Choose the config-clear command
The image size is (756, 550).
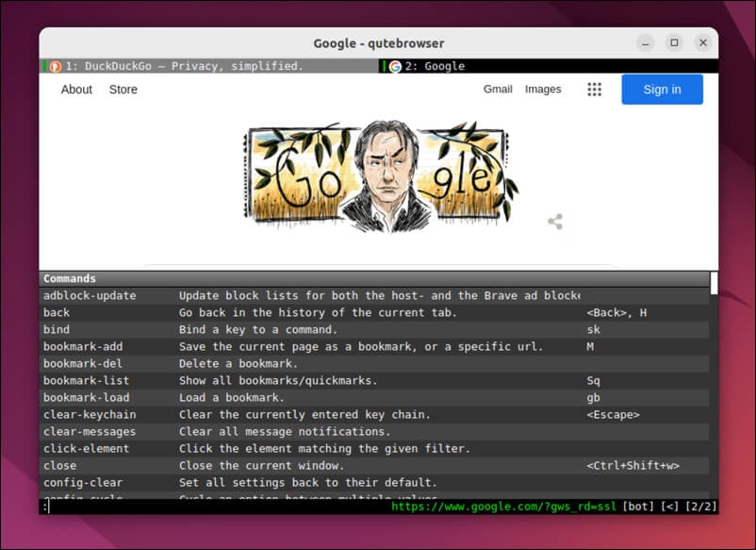coord(83,483)
